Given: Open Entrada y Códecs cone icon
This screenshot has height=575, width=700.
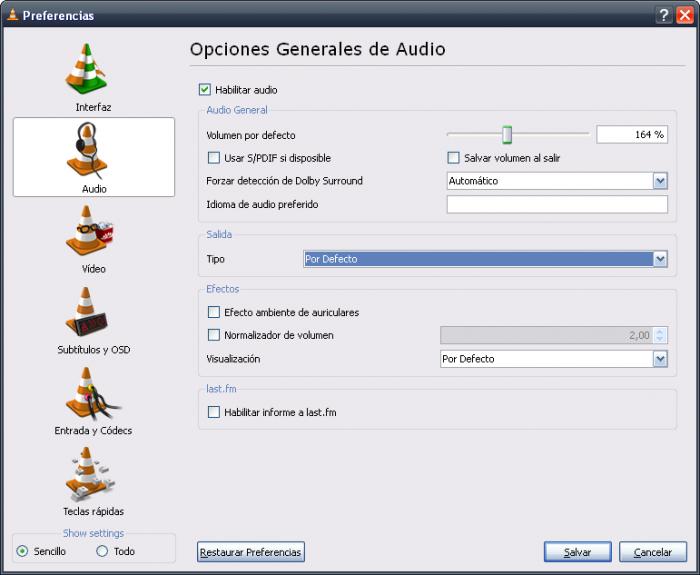Looking at the screenshot, I should [x=92, y=393].
